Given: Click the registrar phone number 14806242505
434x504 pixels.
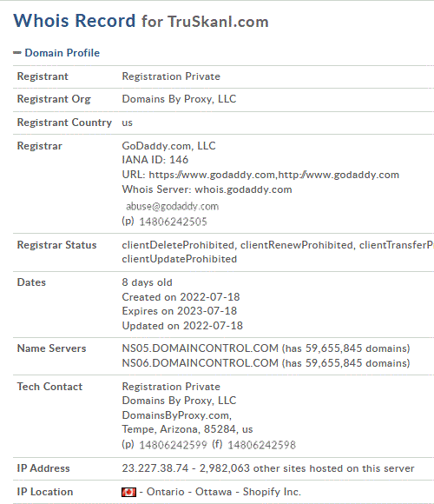Looking at the screenshot, I should [173, 222].
